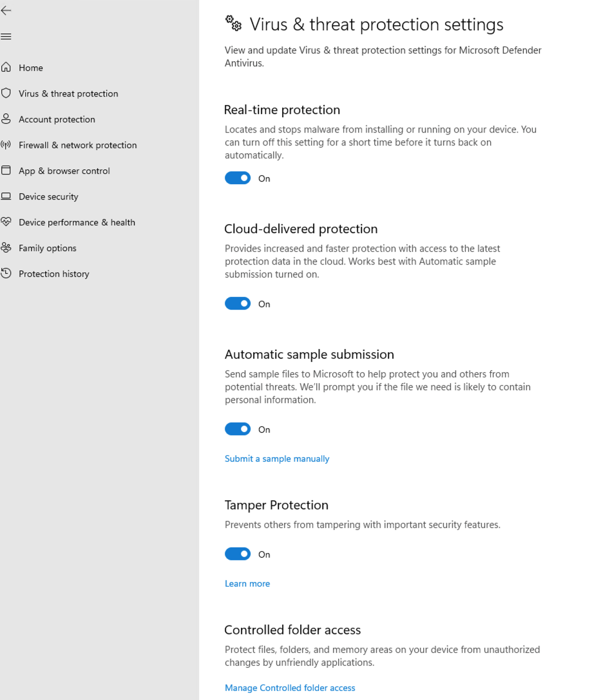This screenshot has height=700, width=590.
Task: Turn off Real-time protection
Action: click(x=237, y=178)
